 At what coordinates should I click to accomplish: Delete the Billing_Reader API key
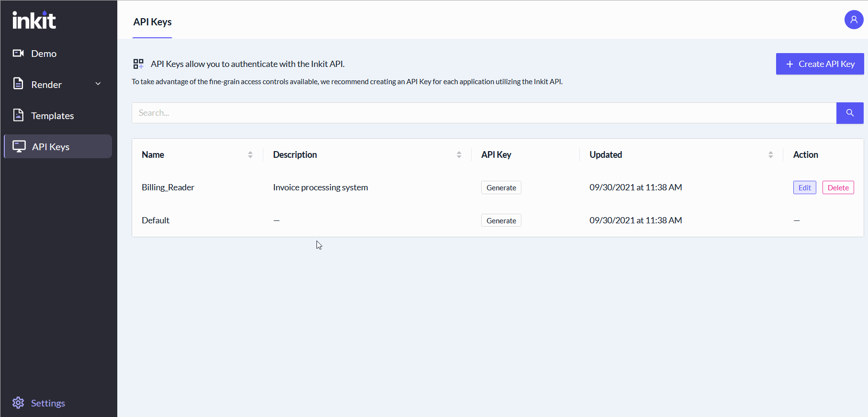(x=838, y=187)
